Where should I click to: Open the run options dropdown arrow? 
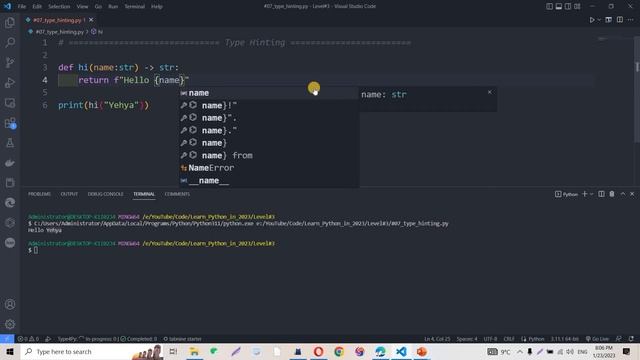pos(599,20)
